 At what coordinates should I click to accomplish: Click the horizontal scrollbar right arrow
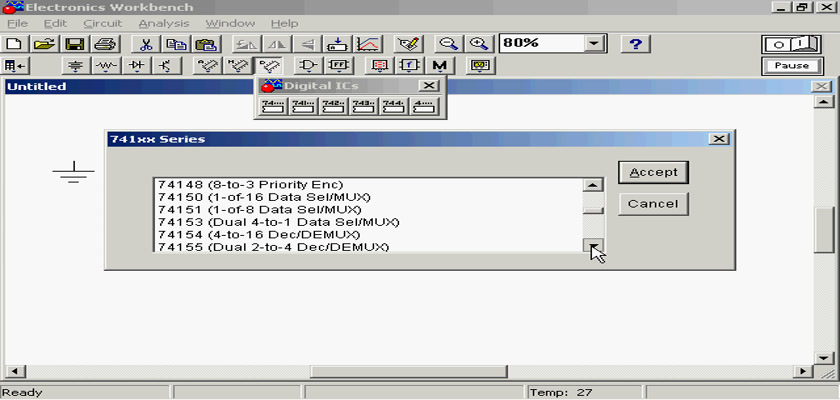pyautogui.click(x=803, y=371)
